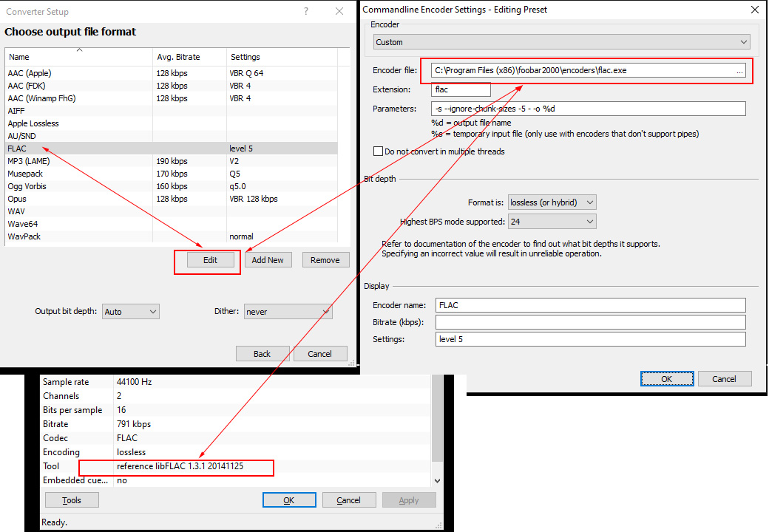Open the Dither dropdown set to never
The height and width of the screenshot is (532, 769).
(x=288, y=312)
